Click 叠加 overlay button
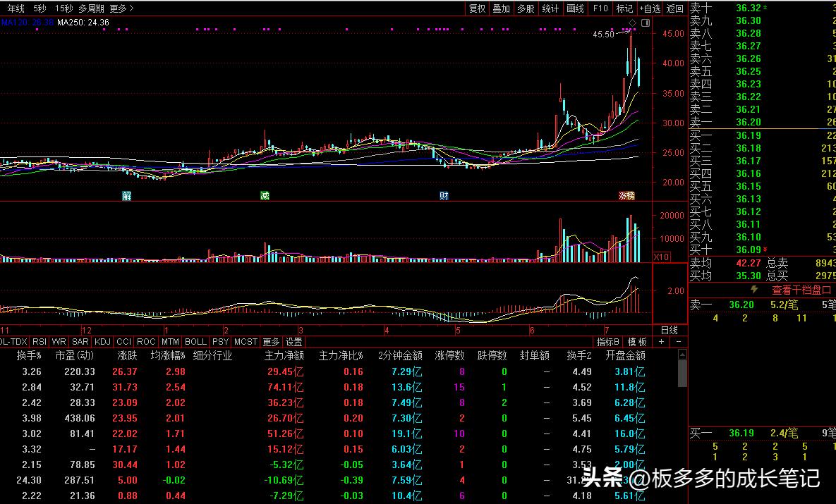This screenshot has width=836, height=504. pyautogui.click(x=501, y=8)
